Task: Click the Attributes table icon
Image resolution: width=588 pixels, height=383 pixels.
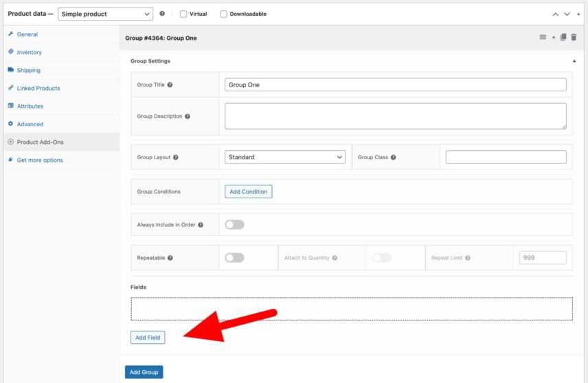Action: [x=10, y=106]
